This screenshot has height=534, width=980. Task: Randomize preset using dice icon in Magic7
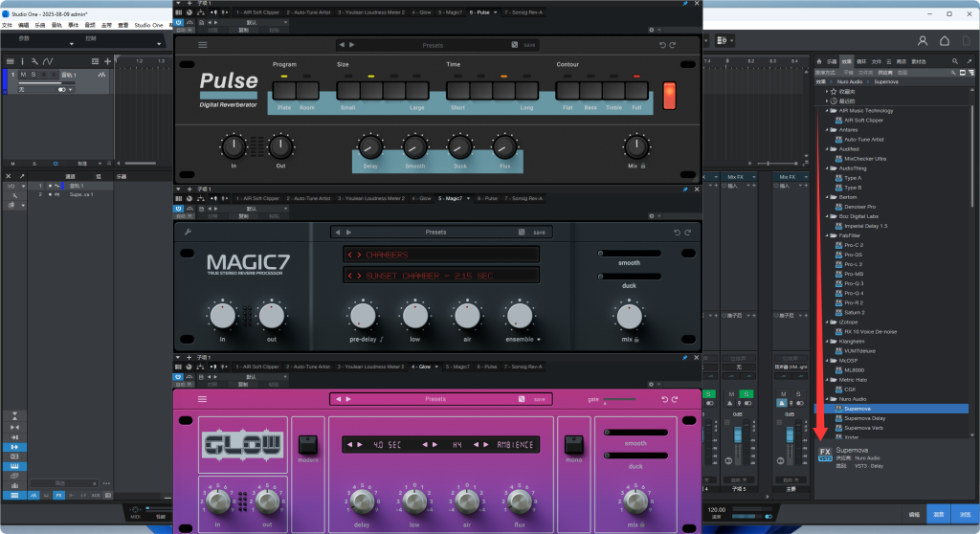coord(522,232)
